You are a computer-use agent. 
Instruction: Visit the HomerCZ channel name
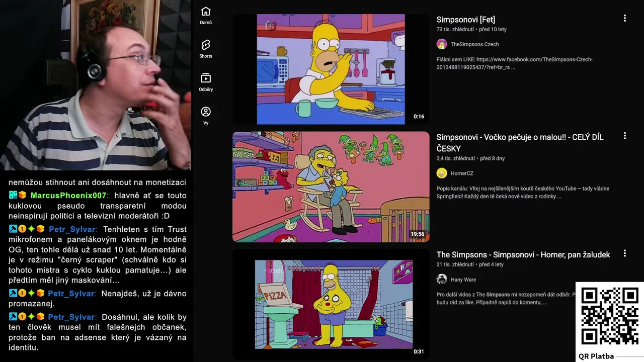462,173
